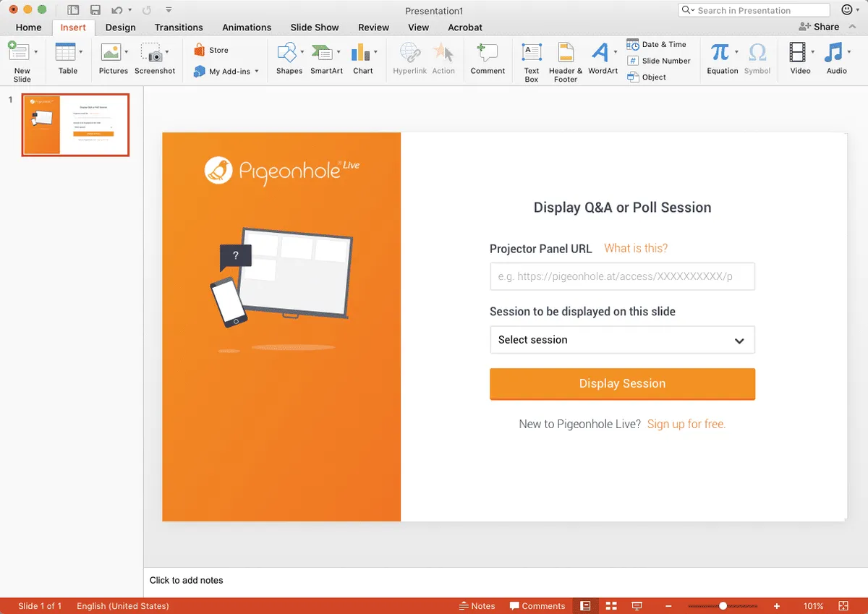
Task: Click the Screenshot camera icon
Action: coord(151,52)
